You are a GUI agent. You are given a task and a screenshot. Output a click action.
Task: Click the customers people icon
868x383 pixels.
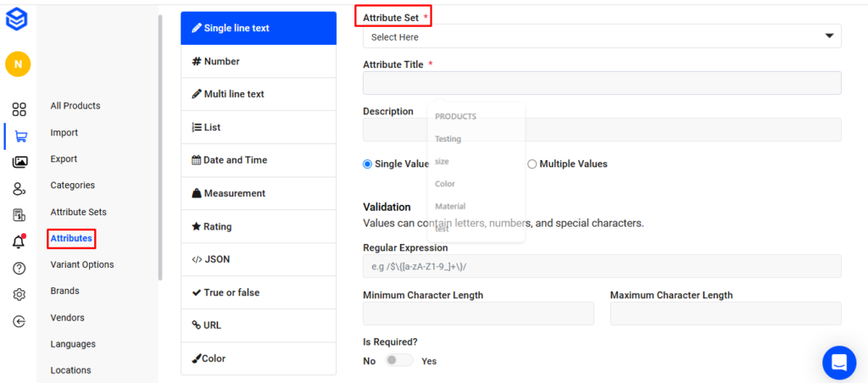point(19,189)
